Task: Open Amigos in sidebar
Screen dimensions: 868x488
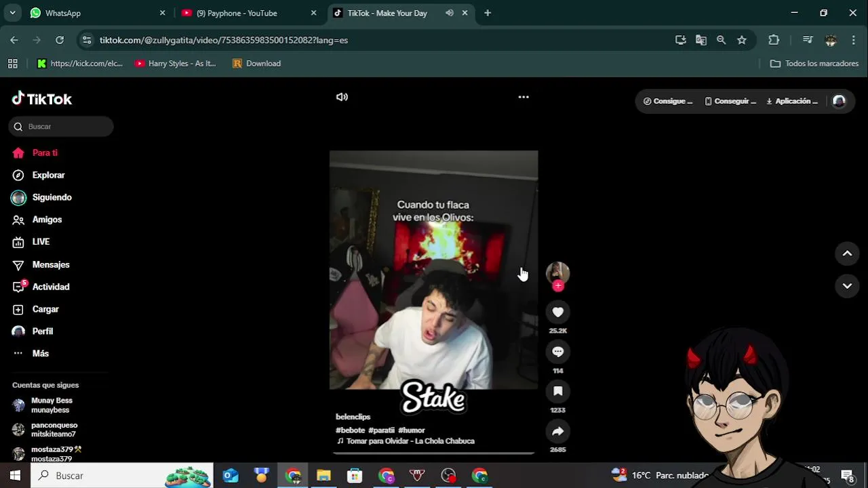Action: (x=37, y=220)
